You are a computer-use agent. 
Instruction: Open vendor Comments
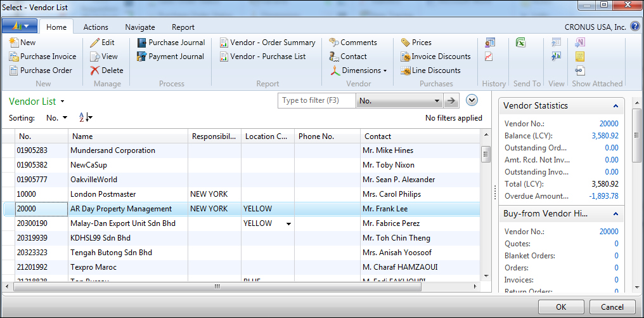pos(353,43)
